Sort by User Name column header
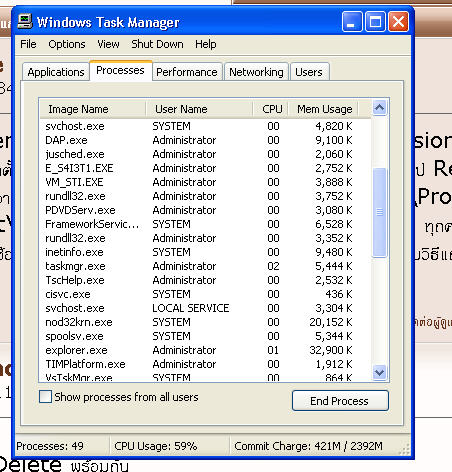452x472 pixels. click(199, 109)
